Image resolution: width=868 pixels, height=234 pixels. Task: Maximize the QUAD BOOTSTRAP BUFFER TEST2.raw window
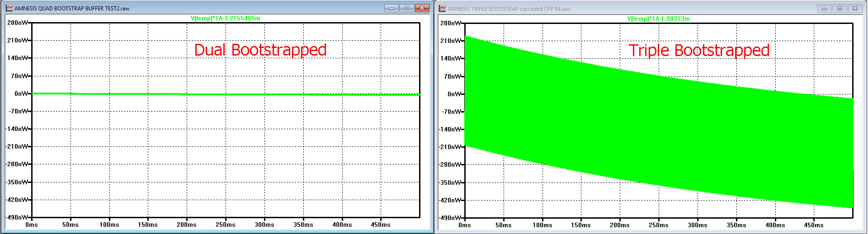pyautogui.click(x=406, y=8)
